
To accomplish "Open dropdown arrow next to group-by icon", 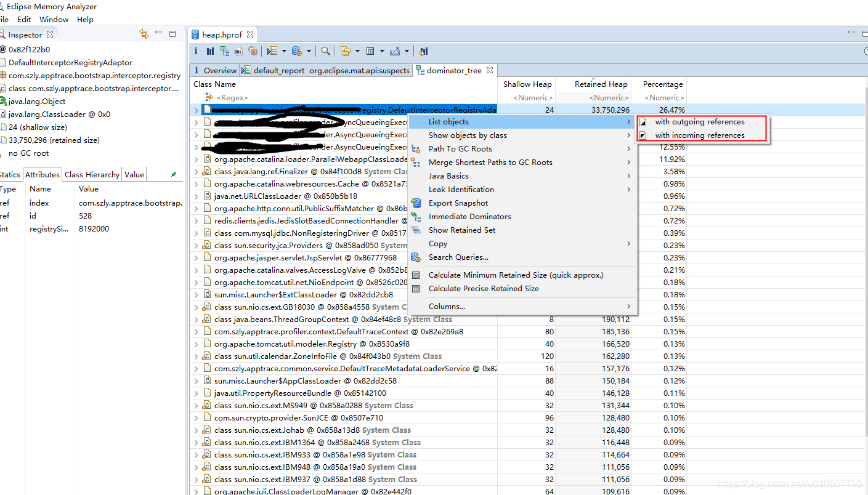I will click(x=357, y=51).
